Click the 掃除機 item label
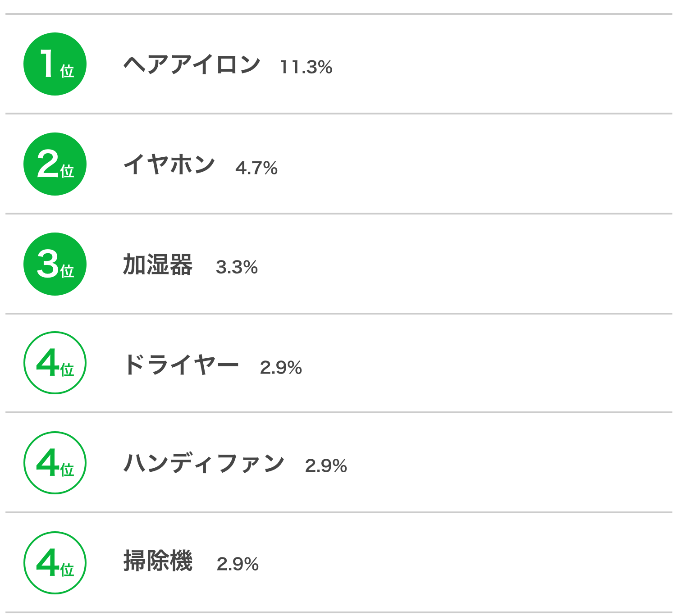The width and height of the screenshot is (677, 616). pos(158,561)
